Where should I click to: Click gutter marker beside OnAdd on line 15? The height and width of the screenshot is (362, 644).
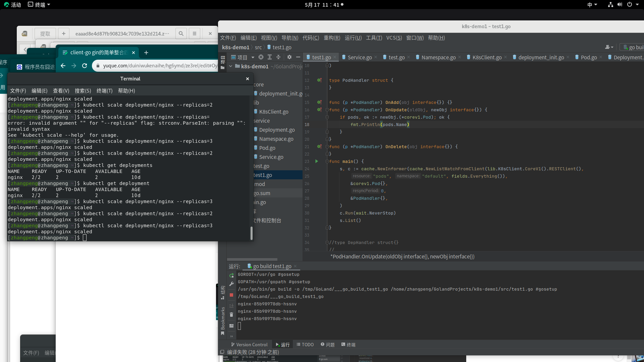[x=319, y=102]
